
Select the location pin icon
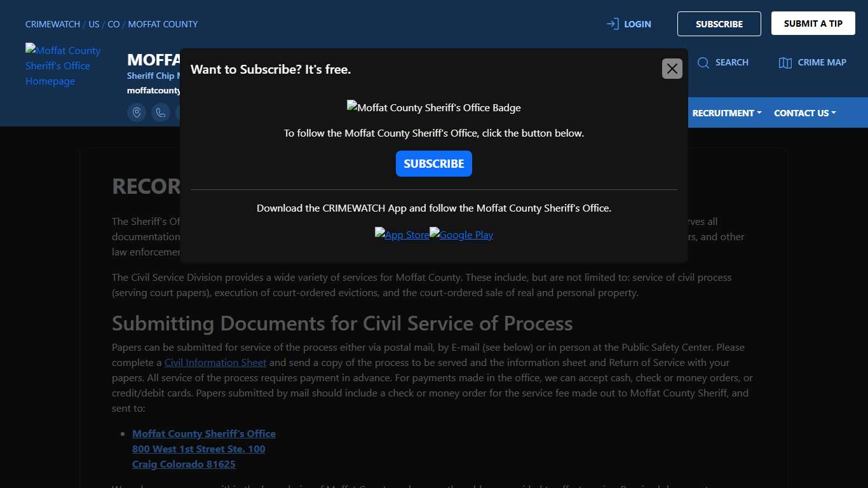pos(137,112)
